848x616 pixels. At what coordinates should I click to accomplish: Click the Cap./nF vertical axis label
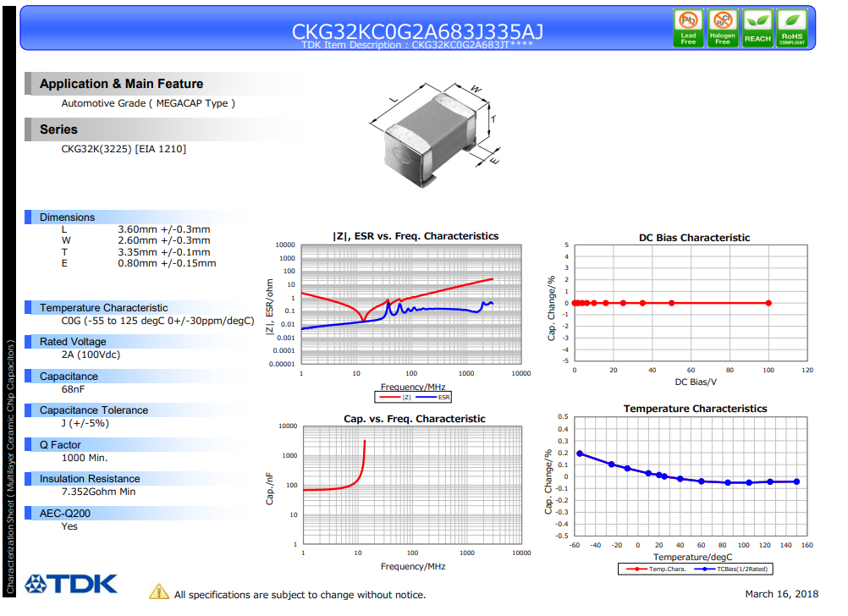click(269, 488)
